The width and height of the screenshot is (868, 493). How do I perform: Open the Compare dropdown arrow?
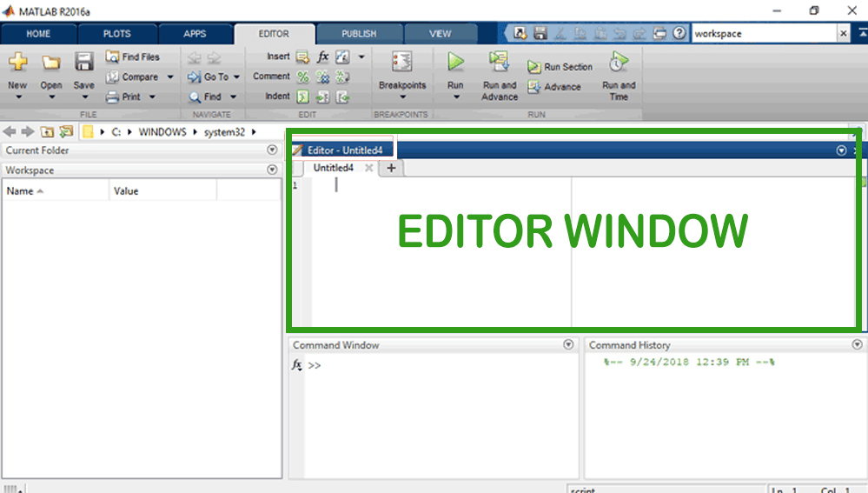170,77
